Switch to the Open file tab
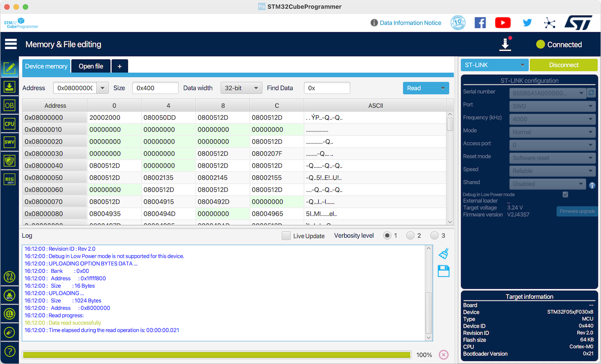 (x=91, y=66)
